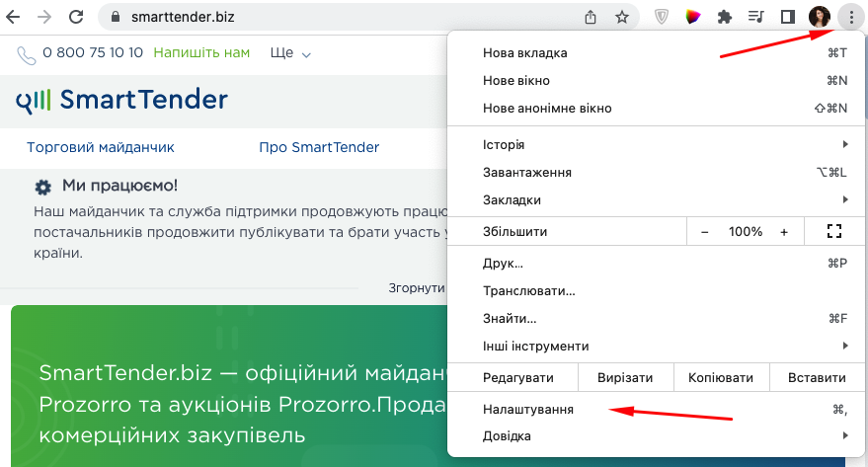Bookmark this page with the star icon
The image size is (868, 467).
621,17
